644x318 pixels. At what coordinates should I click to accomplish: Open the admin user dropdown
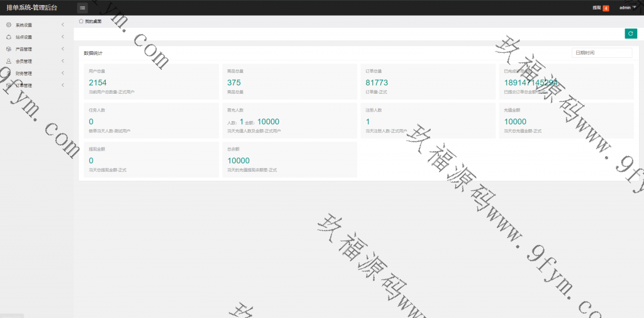click(627, 8)
